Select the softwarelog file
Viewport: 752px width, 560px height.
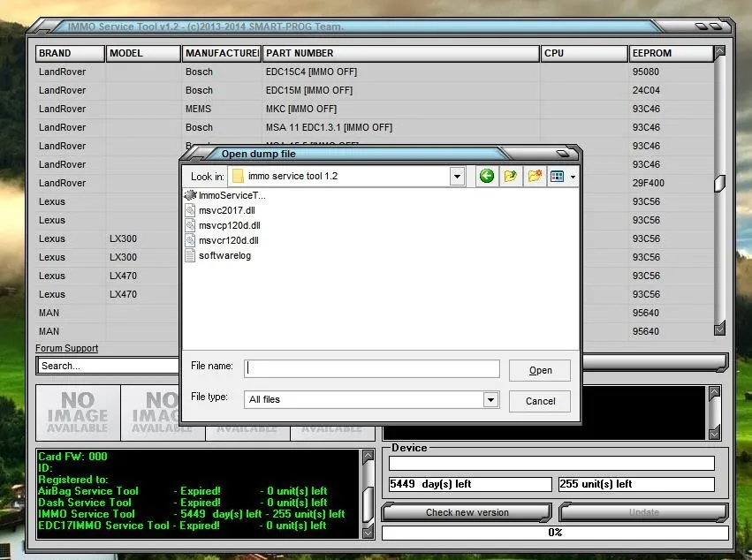pos(218,255)
